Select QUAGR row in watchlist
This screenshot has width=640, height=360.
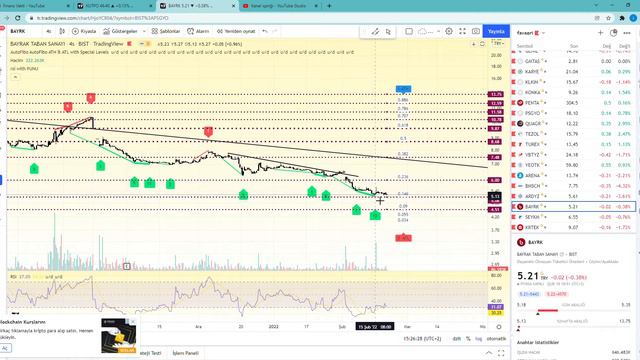[573, 123]
